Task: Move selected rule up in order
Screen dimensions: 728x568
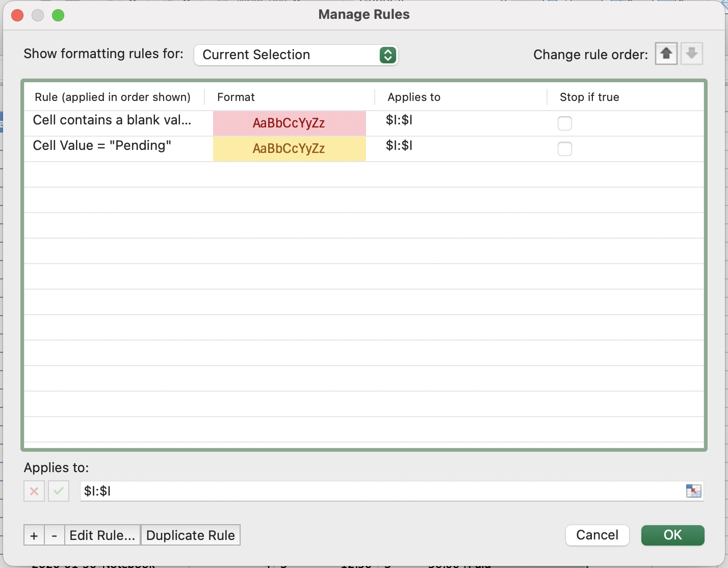Action: [x=666, y=54]
